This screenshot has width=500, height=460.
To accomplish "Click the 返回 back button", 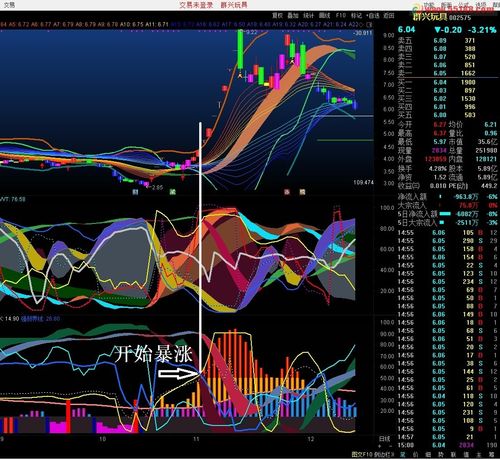I will [389, 15].
